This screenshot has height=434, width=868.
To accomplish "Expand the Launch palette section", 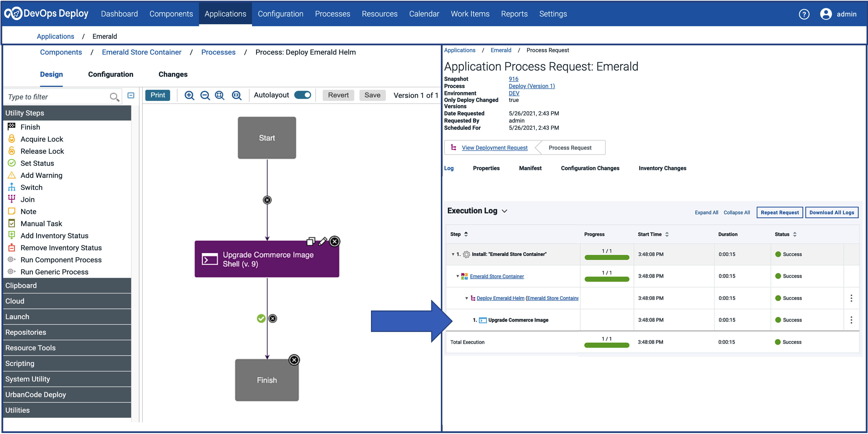I will [x=67, y=317].
